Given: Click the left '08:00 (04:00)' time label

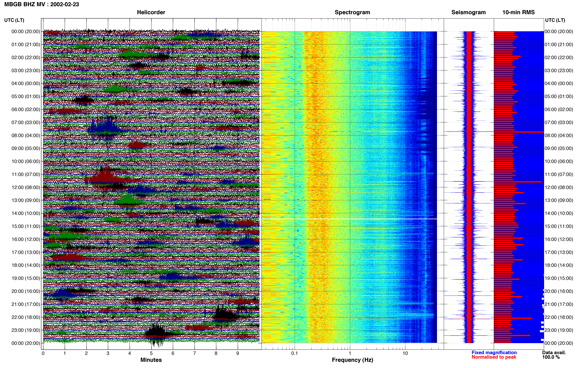Looking at the screenshot, I should (x=26, y=136).
